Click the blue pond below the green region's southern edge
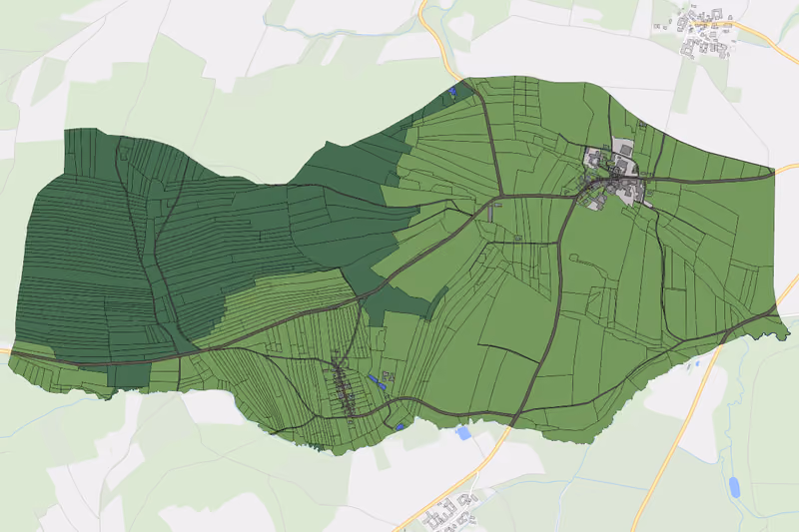799x532 pixels. click(463, 434)
